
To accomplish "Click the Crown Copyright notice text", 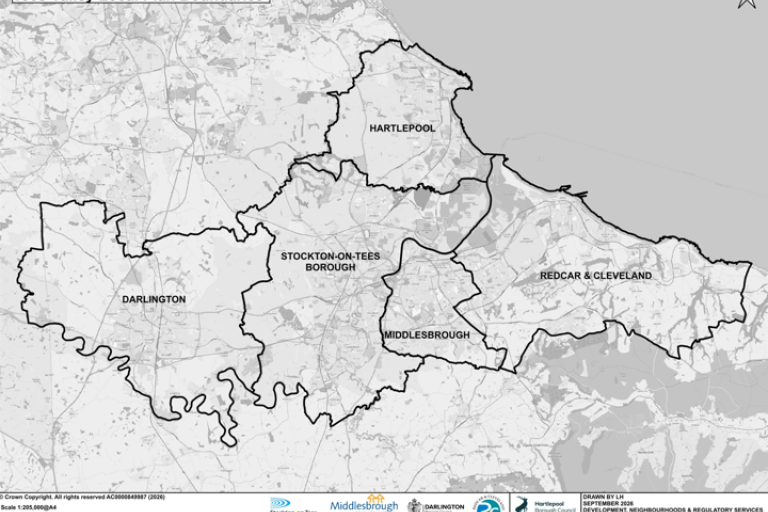I will coord(82,497).
